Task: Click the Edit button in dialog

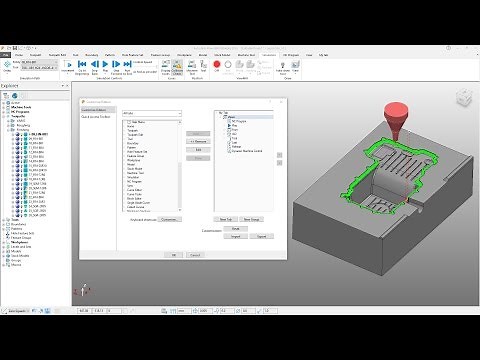Action: [198, 150]
